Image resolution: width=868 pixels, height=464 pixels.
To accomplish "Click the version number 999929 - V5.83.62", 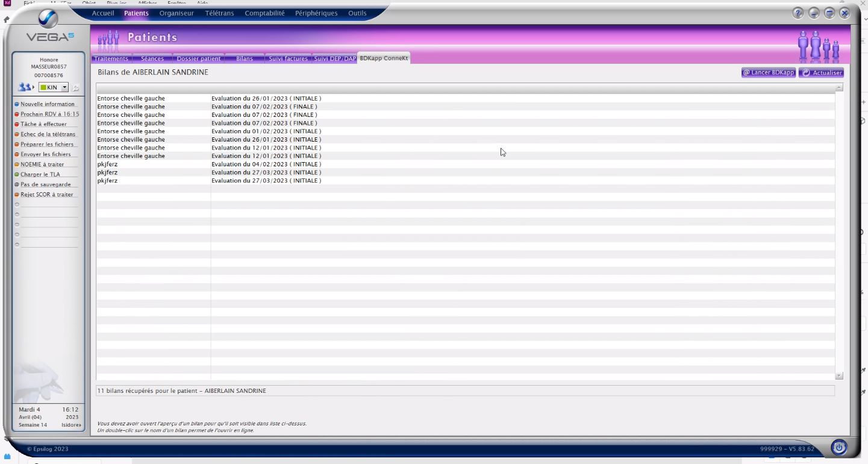I will point(787,449).
